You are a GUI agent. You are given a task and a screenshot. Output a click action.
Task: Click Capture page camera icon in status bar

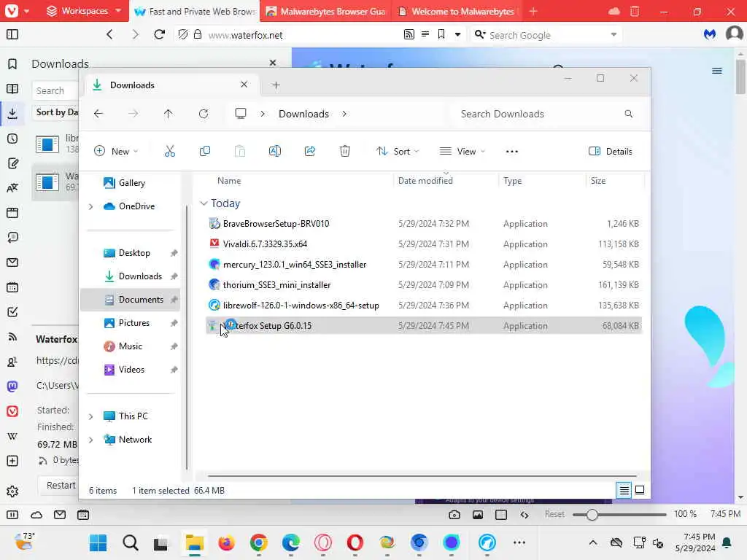point(454,515)
